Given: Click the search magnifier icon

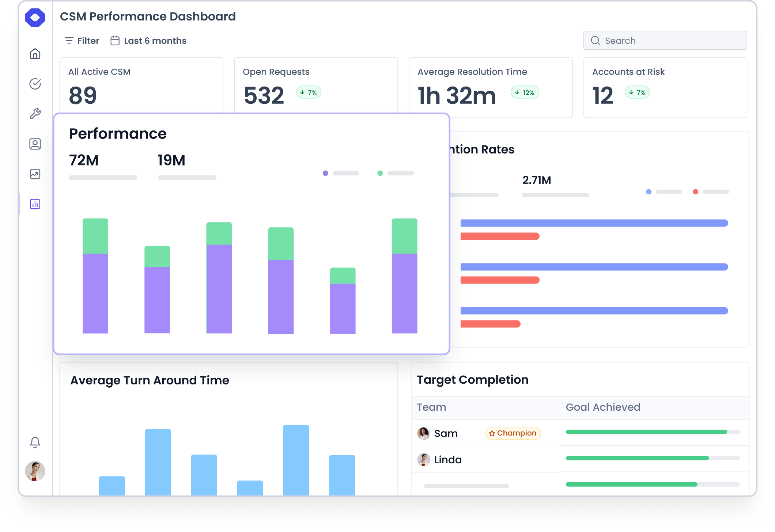Looking at the screenshot, I should [595, 40].
